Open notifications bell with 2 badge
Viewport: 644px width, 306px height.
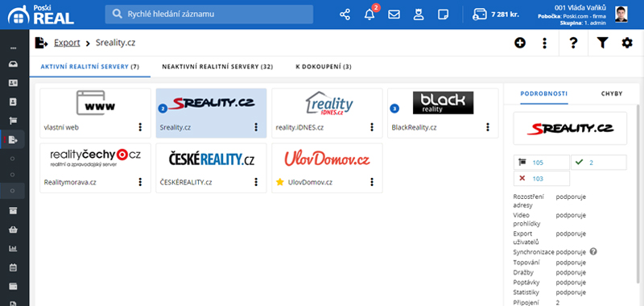pos(369,14)
